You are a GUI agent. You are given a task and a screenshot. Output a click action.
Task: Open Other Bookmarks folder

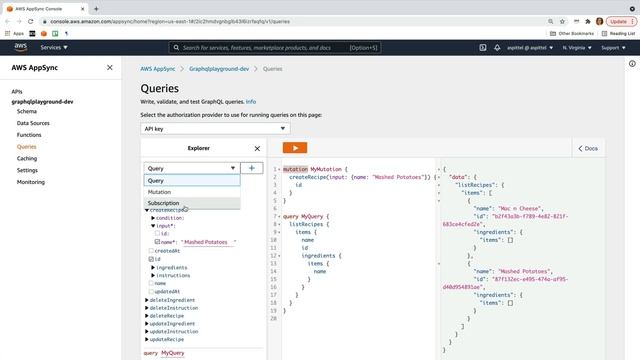click(572, 33)
